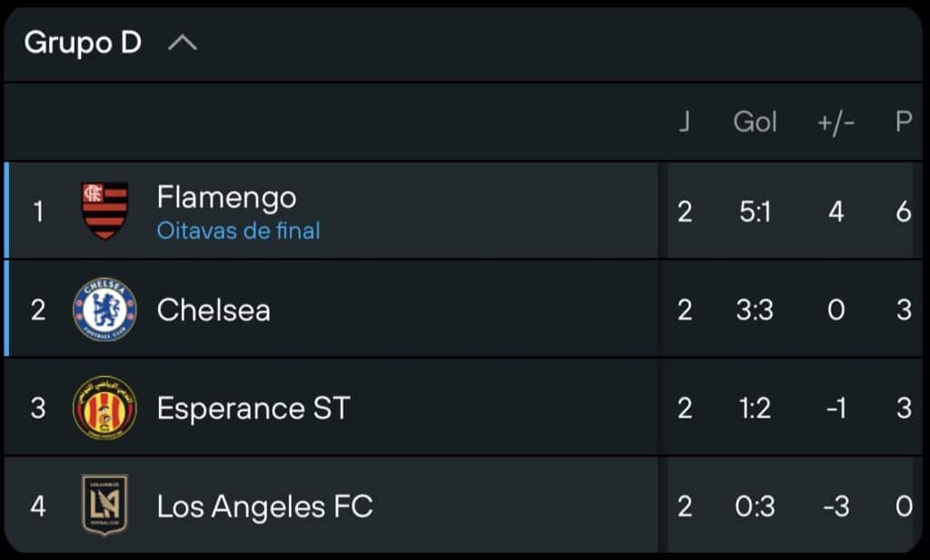This screenshot has height=560, width=930.
Task: Select the Los Angeles FC name
Action: click(264, 506)
